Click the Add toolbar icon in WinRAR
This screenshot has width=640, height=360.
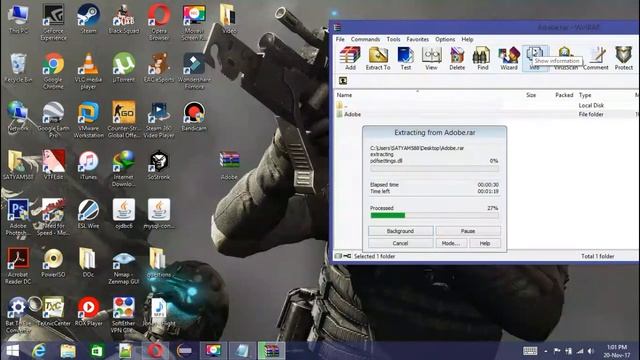tap(350, 58)
